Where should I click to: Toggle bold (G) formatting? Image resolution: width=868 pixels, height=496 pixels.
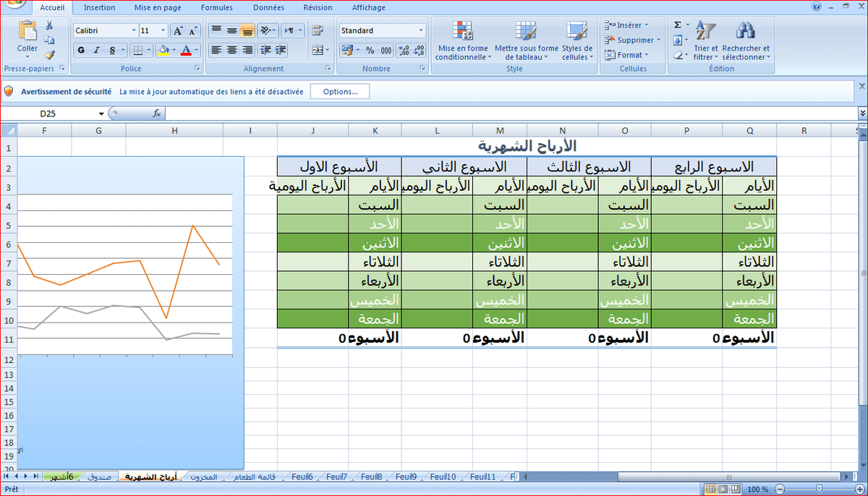[81, 51]
